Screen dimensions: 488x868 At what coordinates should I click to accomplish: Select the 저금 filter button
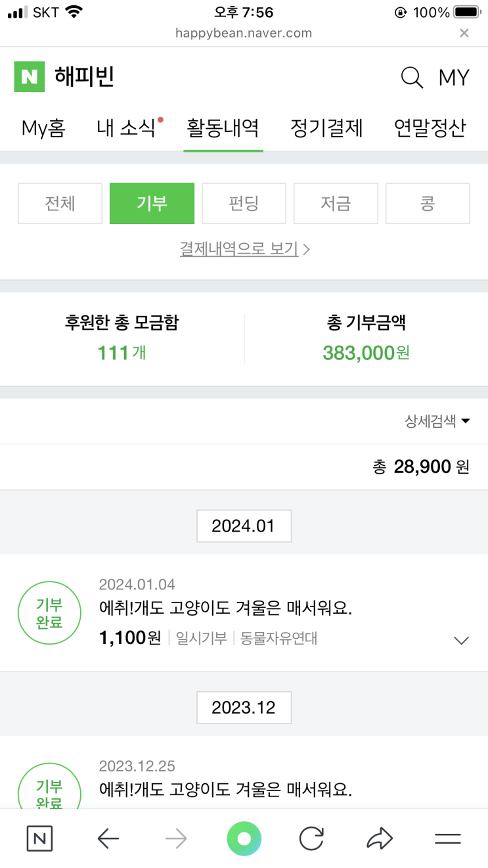(336, 204)
